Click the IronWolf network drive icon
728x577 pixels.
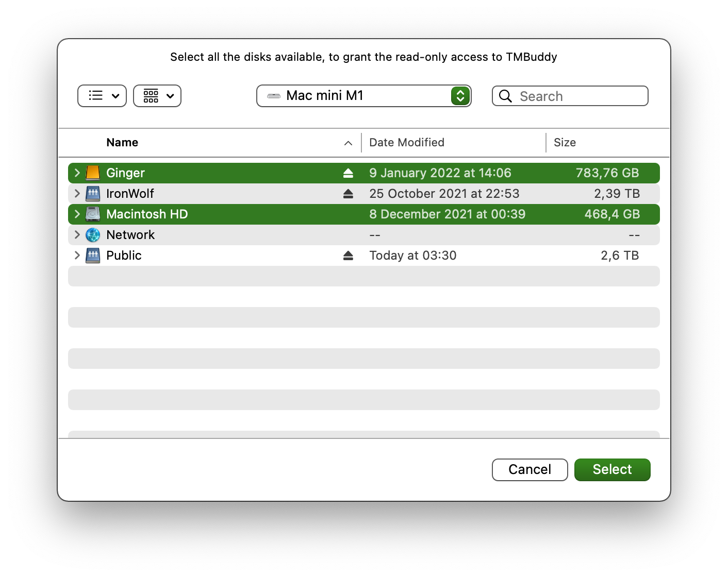(93, 194)
